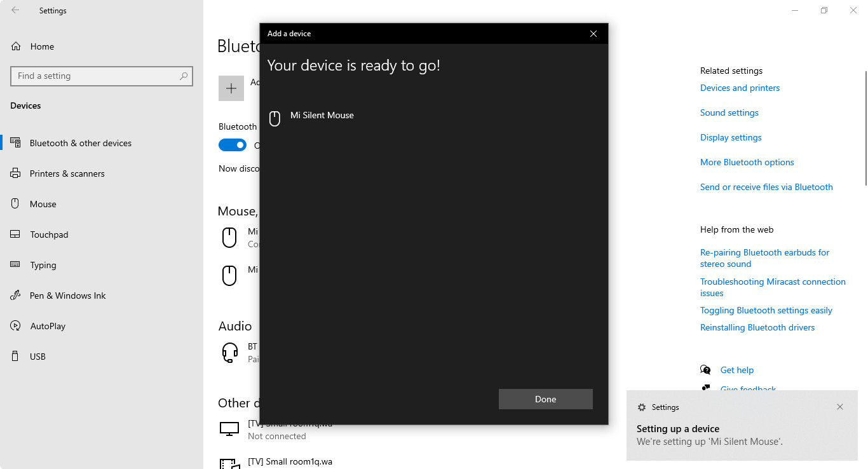This screenshot has height=469, width=868.
Task: Click the Bluetooth devices sidebar icon
Action: 16,143
